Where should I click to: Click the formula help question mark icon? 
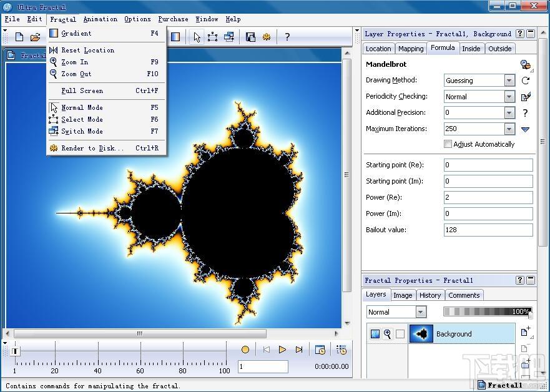tap(525, 112)
